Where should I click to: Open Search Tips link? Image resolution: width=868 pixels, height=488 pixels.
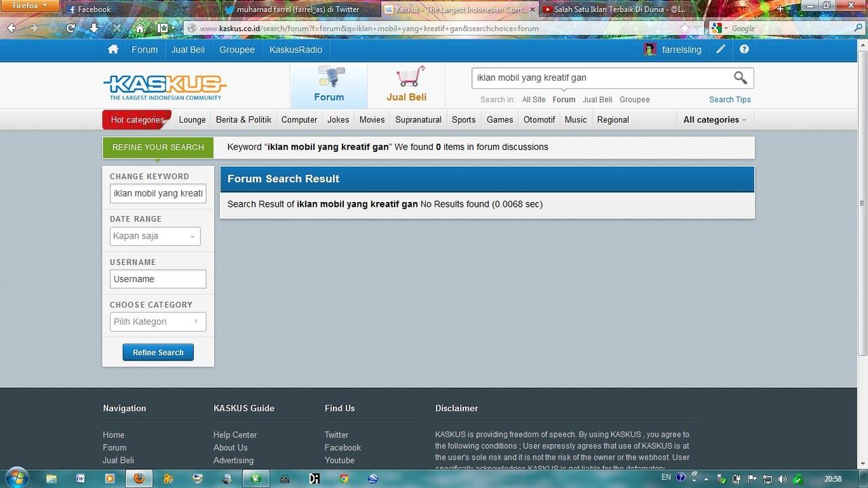tap(730, 100)
